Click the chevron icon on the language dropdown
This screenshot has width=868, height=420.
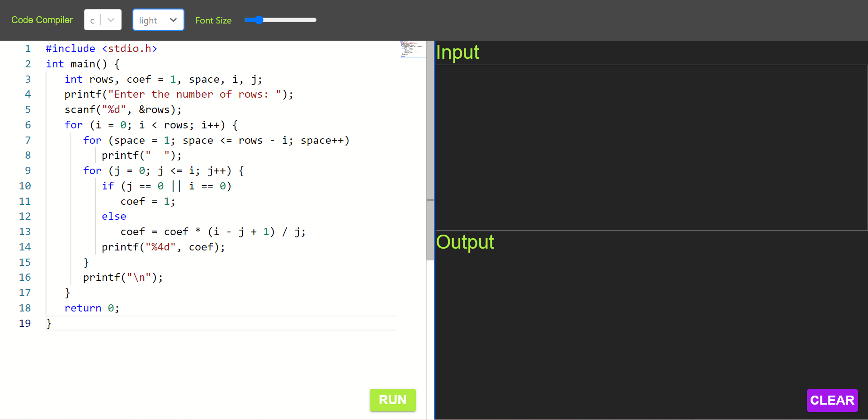click(111, 19)
